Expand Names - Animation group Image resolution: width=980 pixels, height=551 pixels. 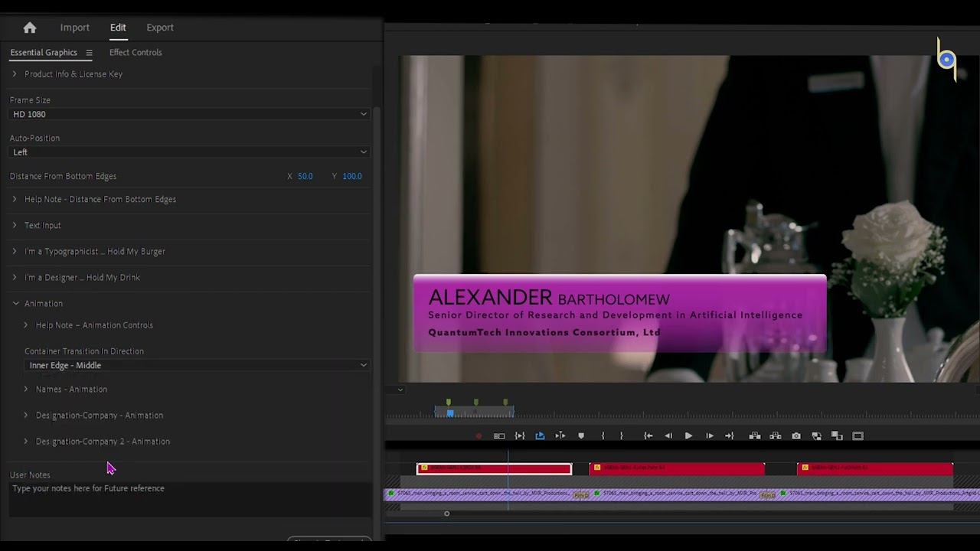pyautogui.click(x=26, y=390)
